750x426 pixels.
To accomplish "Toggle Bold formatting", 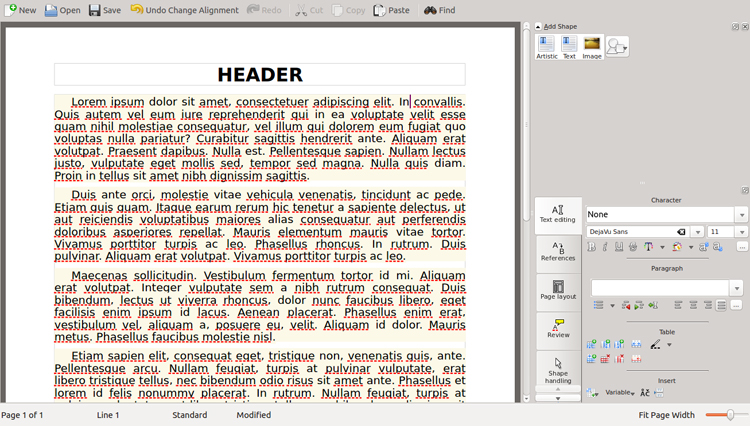I will [592, 247].
